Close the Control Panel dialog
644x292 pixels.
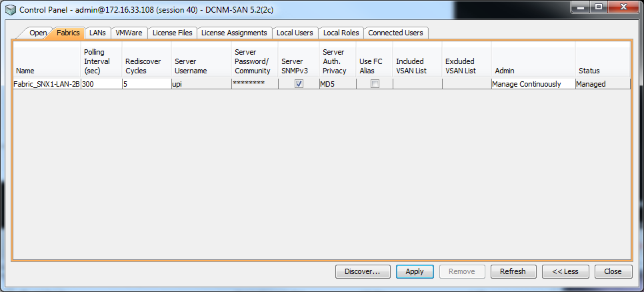click(x=613, y=271)
